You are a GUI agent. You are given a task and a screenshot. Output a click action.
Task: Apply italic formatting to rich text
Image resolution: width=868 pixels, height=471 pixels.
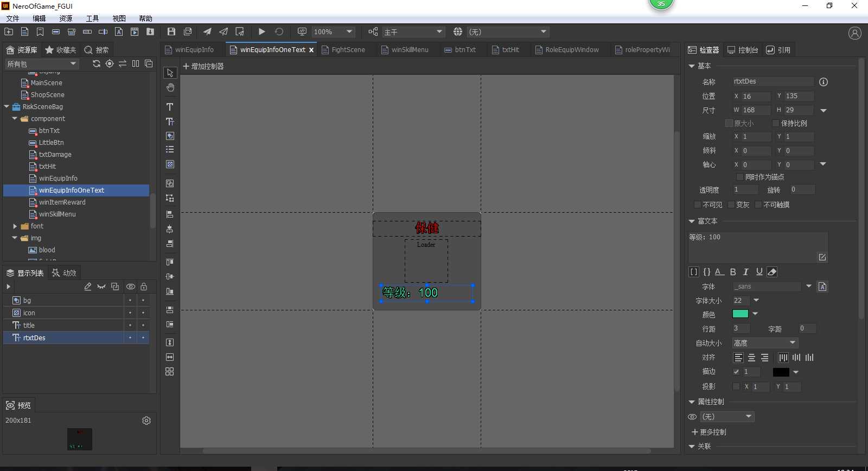click(x=746, y=272)
